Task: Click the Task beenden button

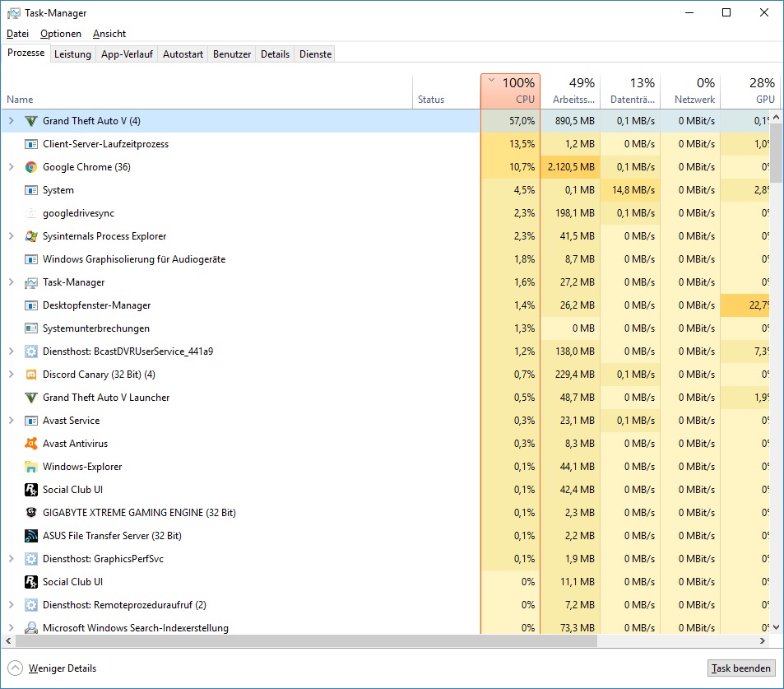Action: 741,668
